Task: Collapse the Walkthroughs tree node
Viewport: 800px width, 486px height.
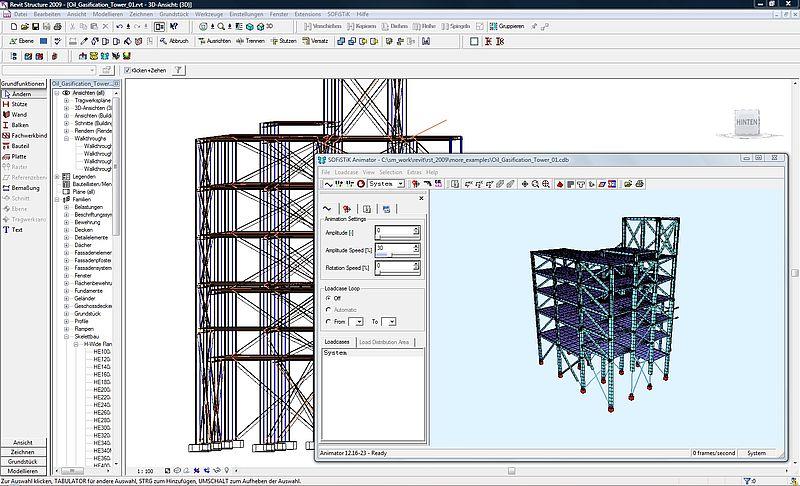Action: point(67,139)
